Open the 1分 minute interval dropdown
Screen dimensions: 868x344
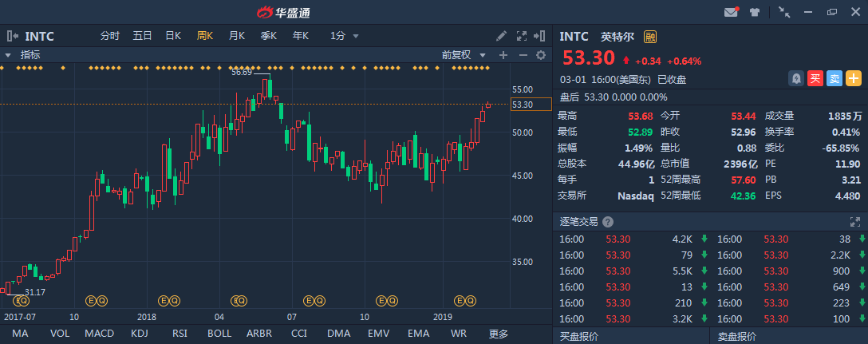(345, 36)
